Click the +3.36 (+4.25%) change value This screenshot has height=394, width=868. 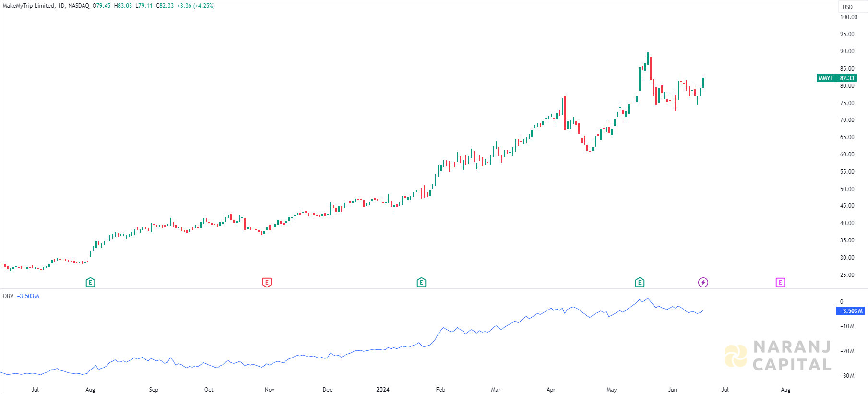click(x=196, y=6)
